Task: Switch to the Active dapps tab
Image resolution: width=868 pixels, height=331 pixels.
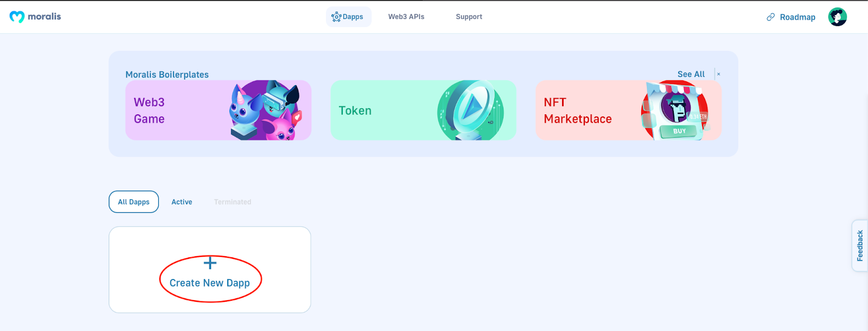Action: point(182,202)
